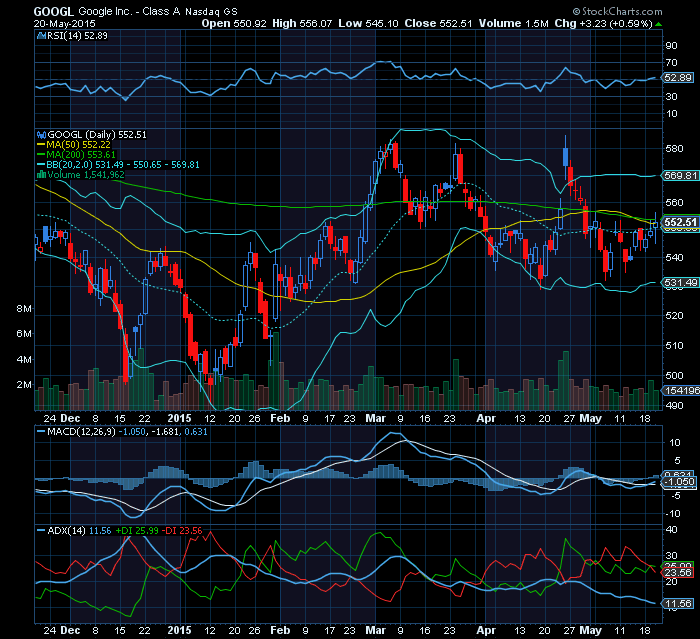The image size is (700, 639).
Task: Click the volume bars icon before 'Volume 1,541,962'
Action: (42, 175)
